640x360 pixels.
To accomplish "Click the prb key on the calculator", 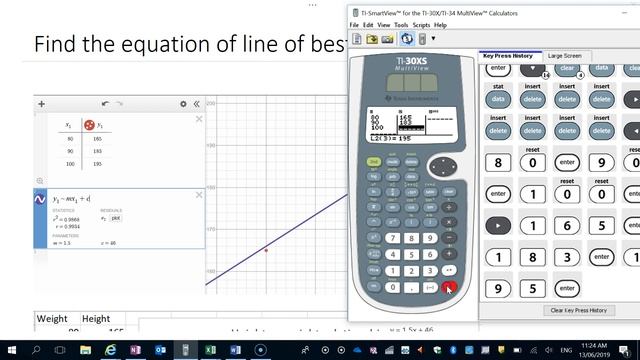I will 393,177.
